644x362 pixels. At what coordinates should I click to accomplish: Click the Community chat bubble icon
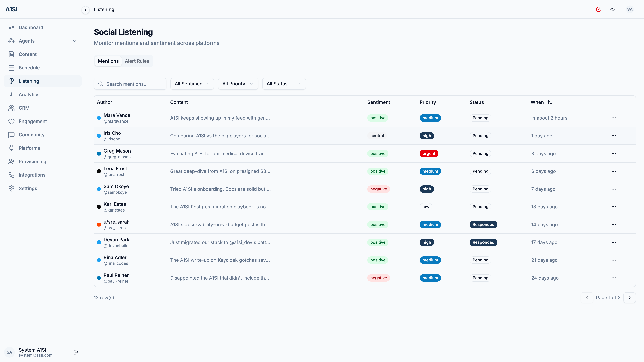[x=11, y=135]
